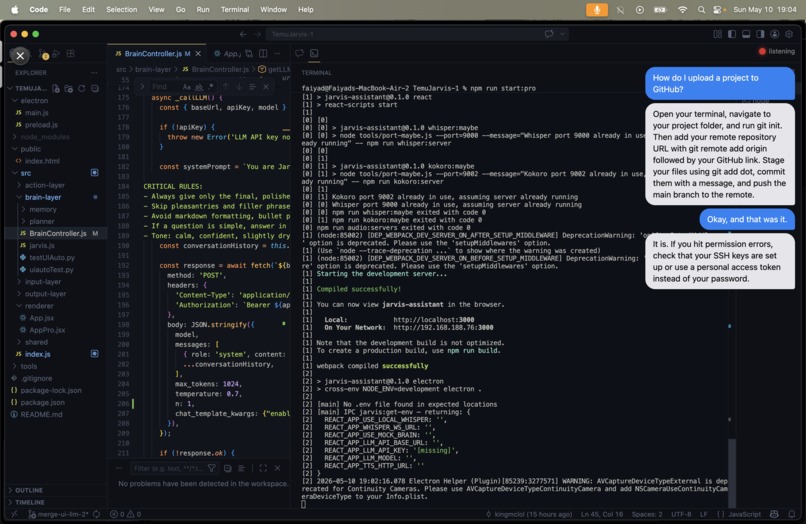This screenshot has width=806, height=524.
Task: Click Spaces: 2 indentation setting
Action: coord(647,514)
